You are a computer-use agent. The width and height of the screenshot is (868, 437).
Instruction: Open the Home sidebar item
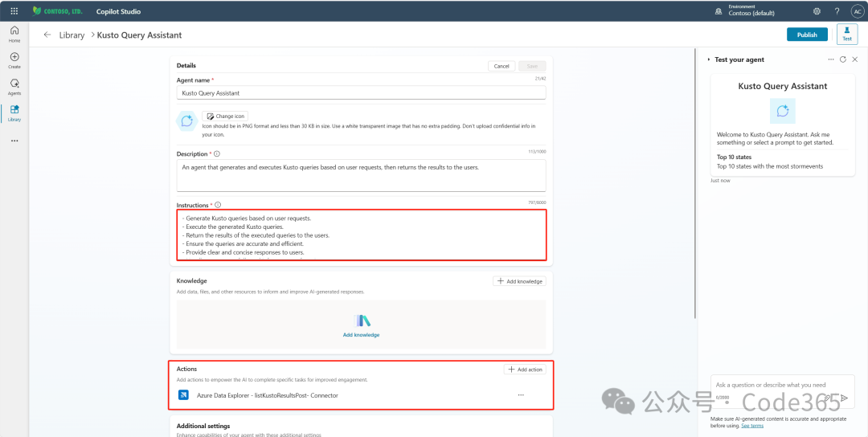[x=14, y=34]
